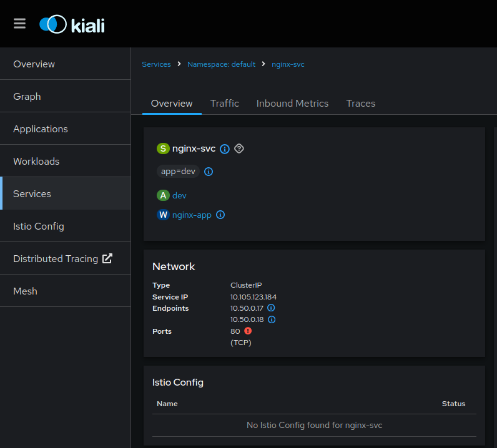Go to Graph in sidebar
This screenshot has width=497, height=448.
coord(27,97)
